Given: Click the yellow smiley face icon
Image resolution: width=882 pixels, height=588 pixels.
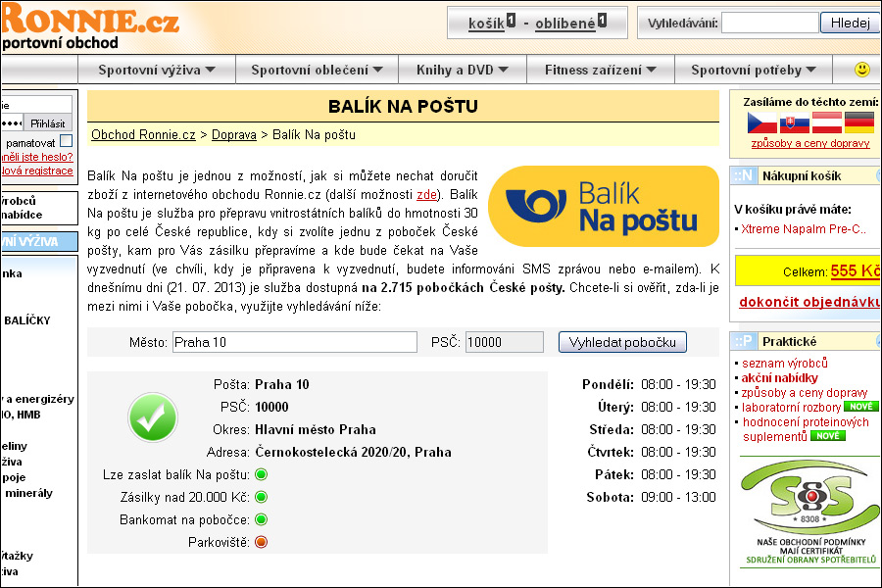Looking at the screenshot, I should coord(861,70).
